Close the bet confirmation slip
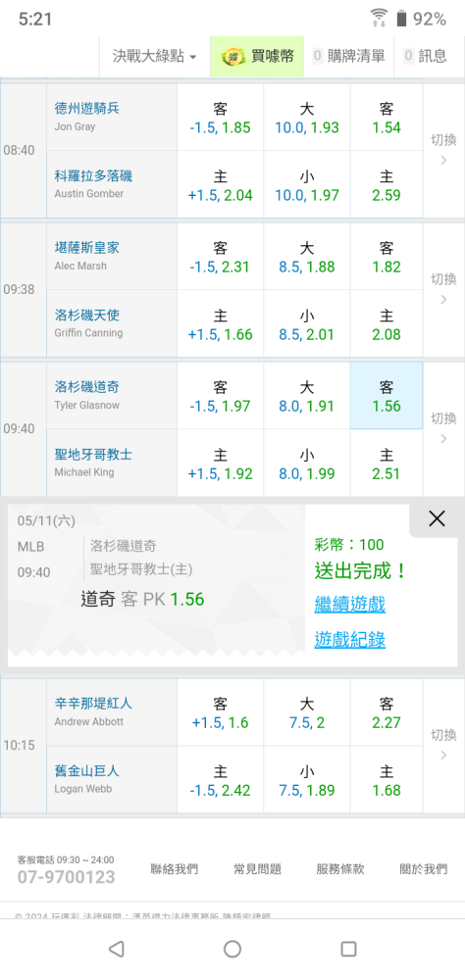The image size is (465, 980). (437, 518)
